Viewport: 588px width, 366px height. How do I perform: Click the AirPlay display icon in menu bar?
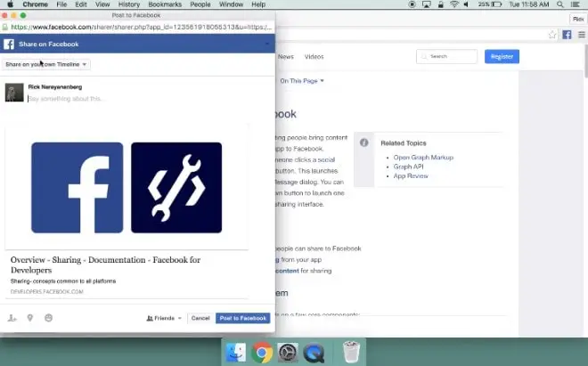coord(427,4)
